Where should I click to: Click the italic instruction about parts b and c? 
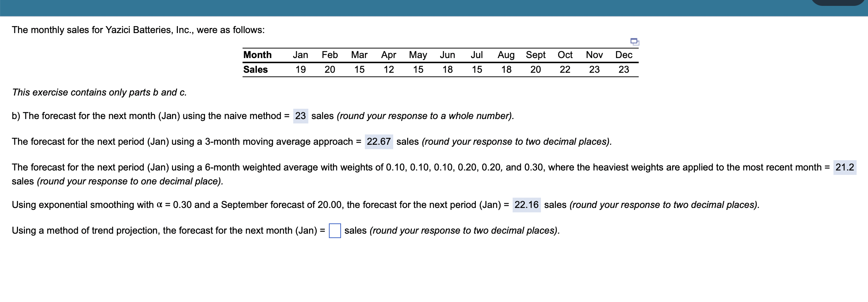[99, 93]
